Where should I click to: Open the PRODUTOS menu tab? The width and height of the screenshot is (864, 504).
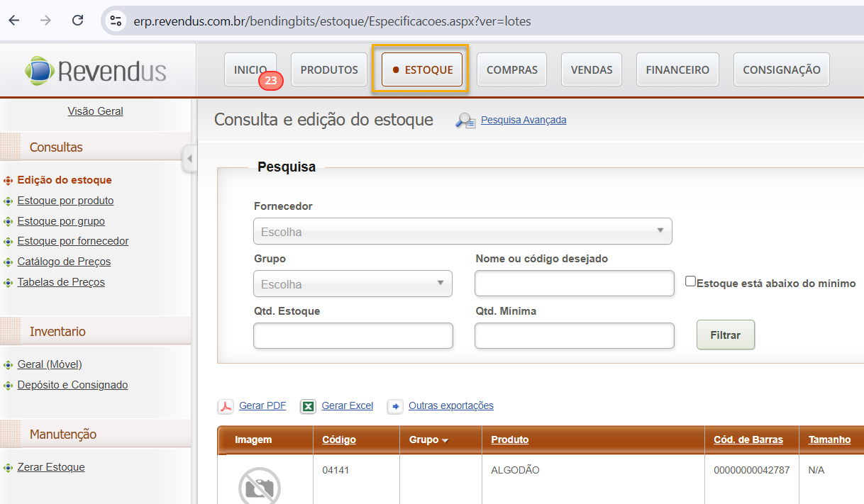[329, 69]
